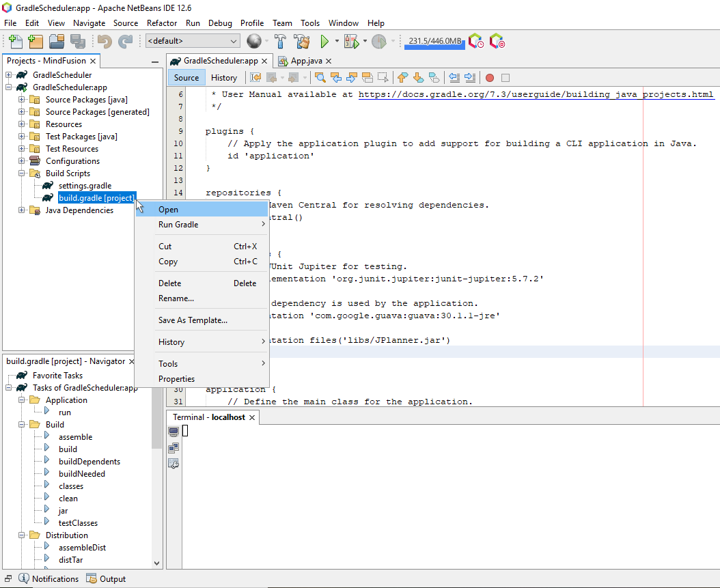This screenshot has width=720, height=588.
Task: Build the project with the hammer icon
Action: point(281,41)
